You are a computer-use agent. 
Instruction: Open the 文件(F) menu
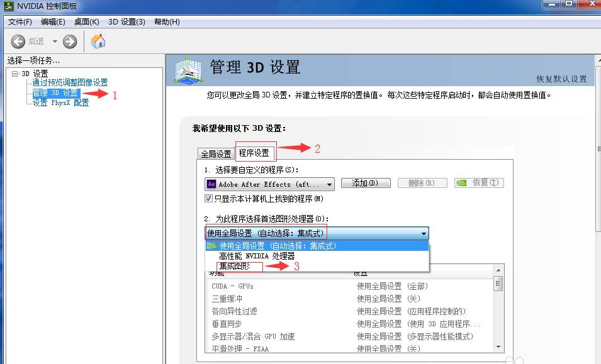20,22
